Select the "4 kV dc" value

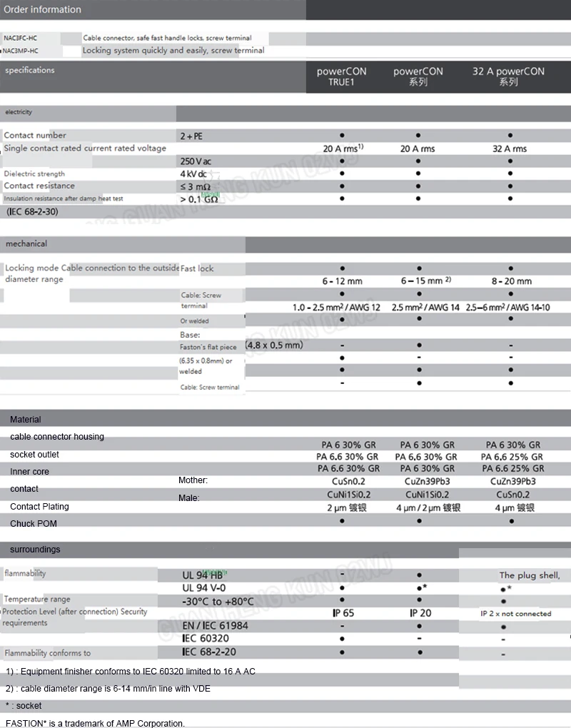pos(193,173)
